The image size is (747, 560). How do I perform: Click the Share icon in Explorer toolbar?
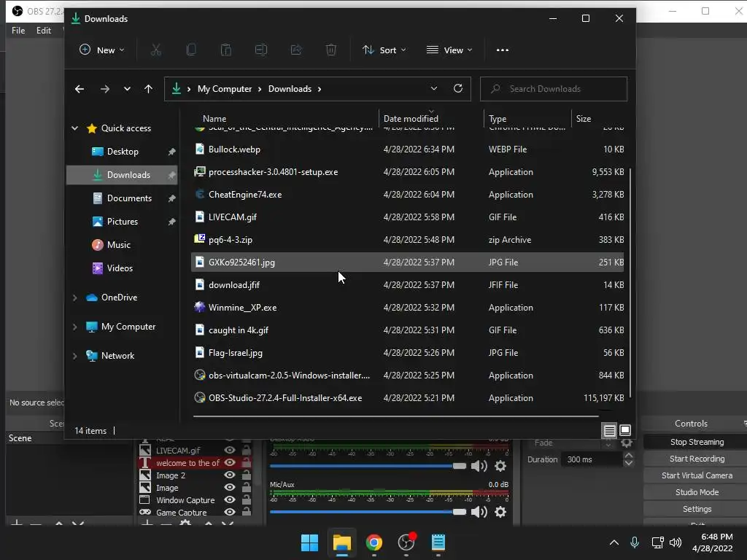coord(296,50)
